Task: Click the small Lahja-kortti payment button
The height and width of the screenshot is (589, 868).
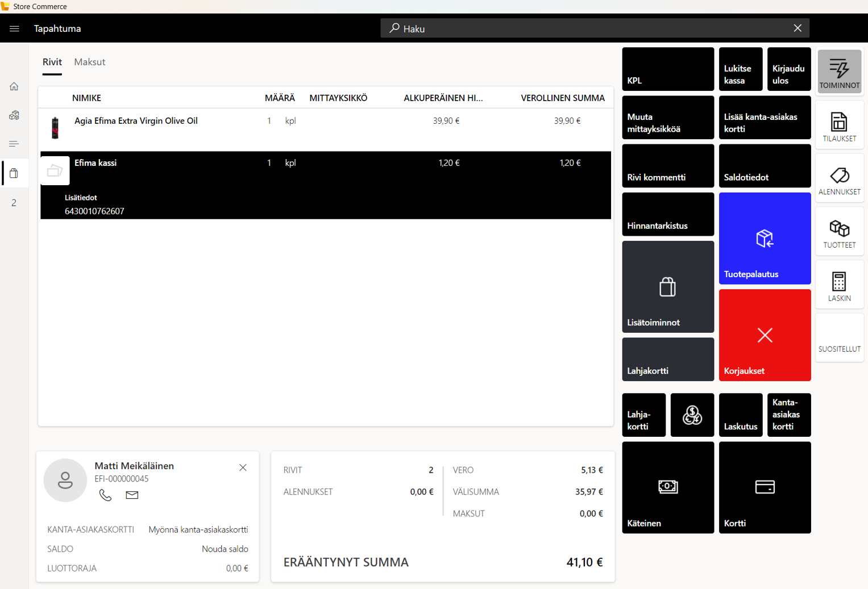Action: 644,415
